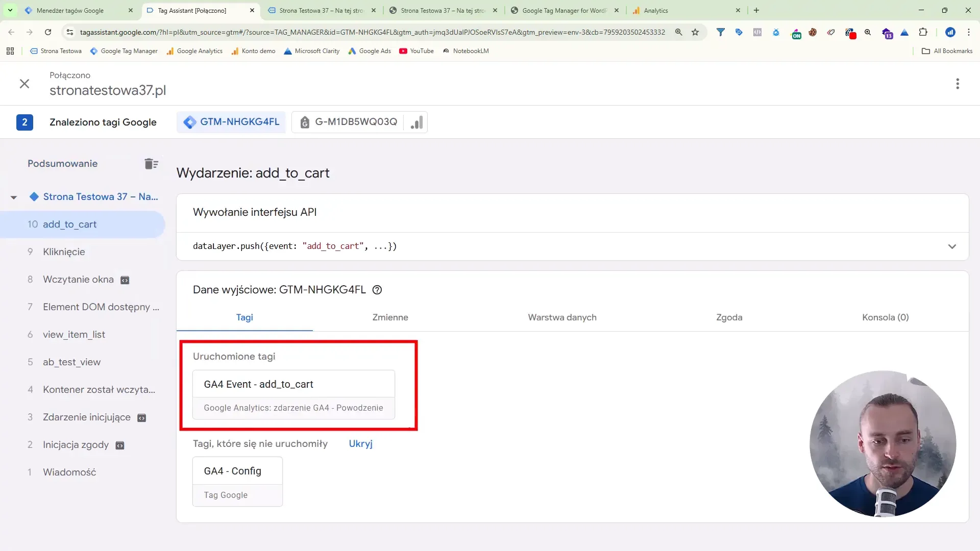Image resolution: width=980 pixels, height=551 pixels.
Task: Open the Konsola (0) tab
Action: coord(885,317)
